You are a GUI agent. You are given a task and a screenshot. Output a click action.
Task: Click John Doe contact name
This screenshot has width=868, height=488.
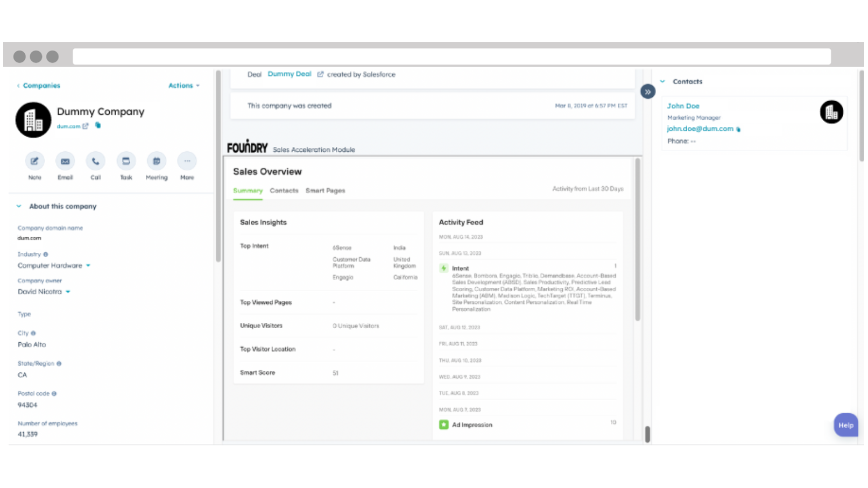click(x=683, y=105)
